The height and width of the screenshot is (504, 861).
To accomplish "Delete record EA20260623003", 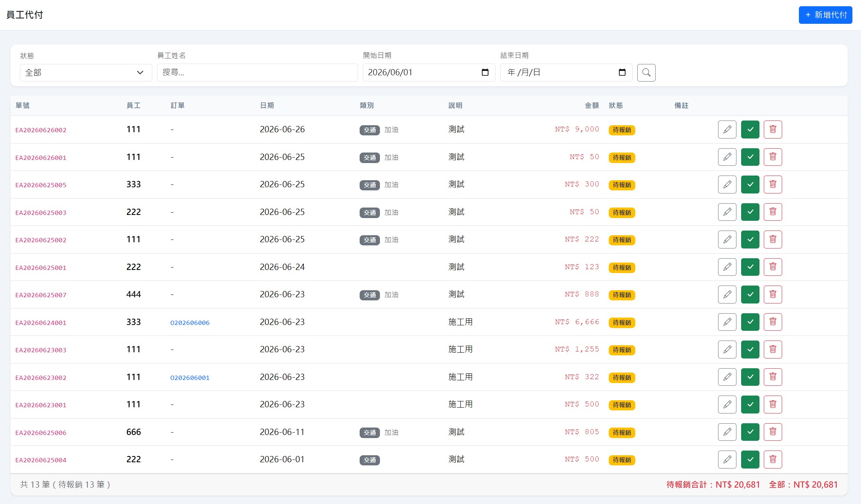I will (773, 350).
